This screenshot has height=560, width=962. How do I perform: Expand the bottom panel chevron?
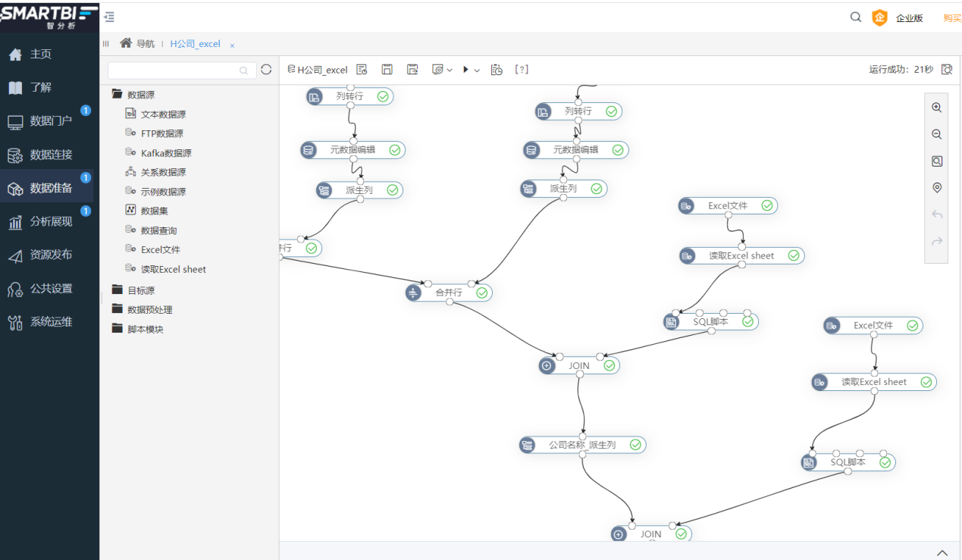click(942, 552)
